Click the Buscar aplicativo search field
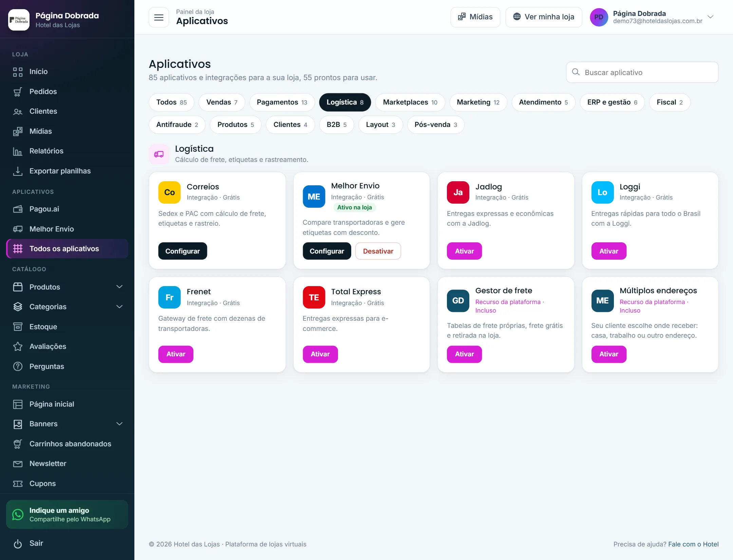This screenshot has height=560, width=733. pyautogui.click(x=642, y=72)
